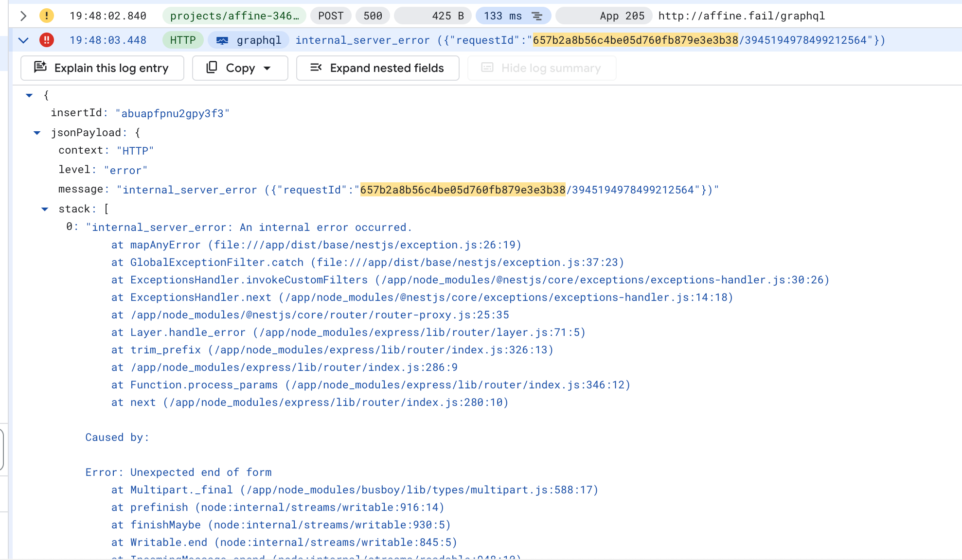This screenshot has width=962, height=560.
Task: Click the red error severity icon
Action: (46, 40)
